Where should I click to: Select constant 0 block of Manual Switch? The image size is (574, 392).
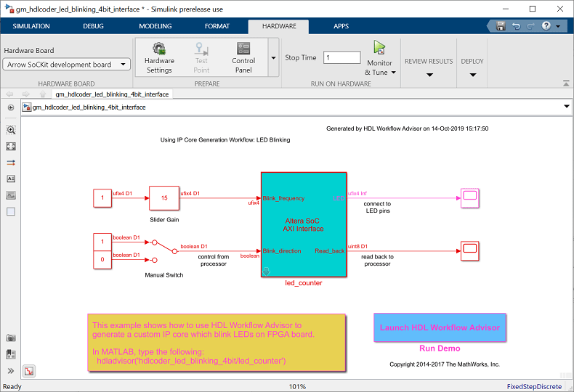pos(102,260)
